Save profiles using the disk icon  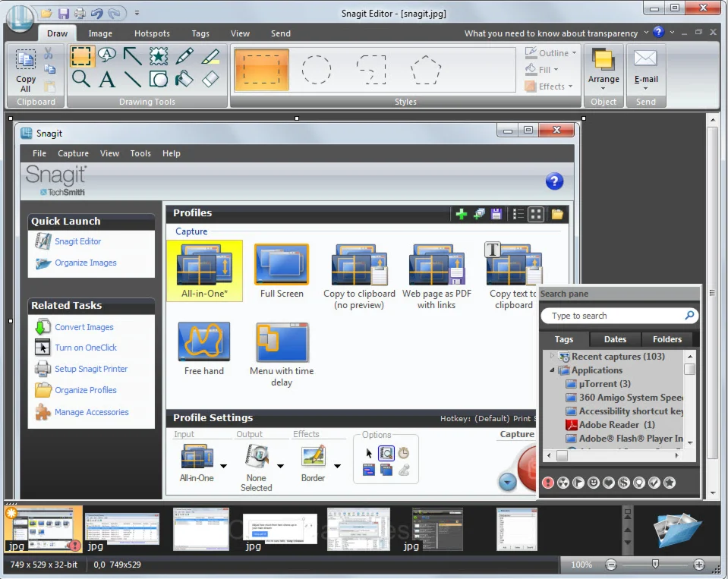[x=498, y=213]
